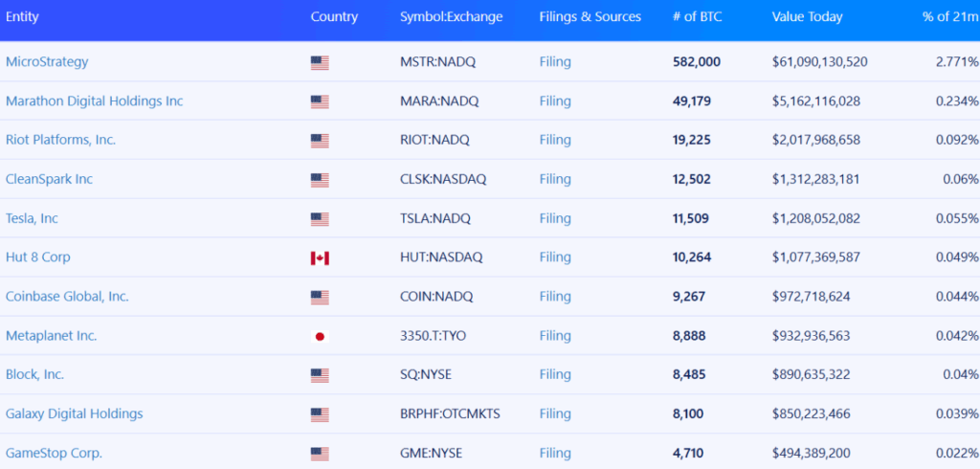Open the Filing link for Block, Inc.
The image size is (980, 469).
click(555, 374)
